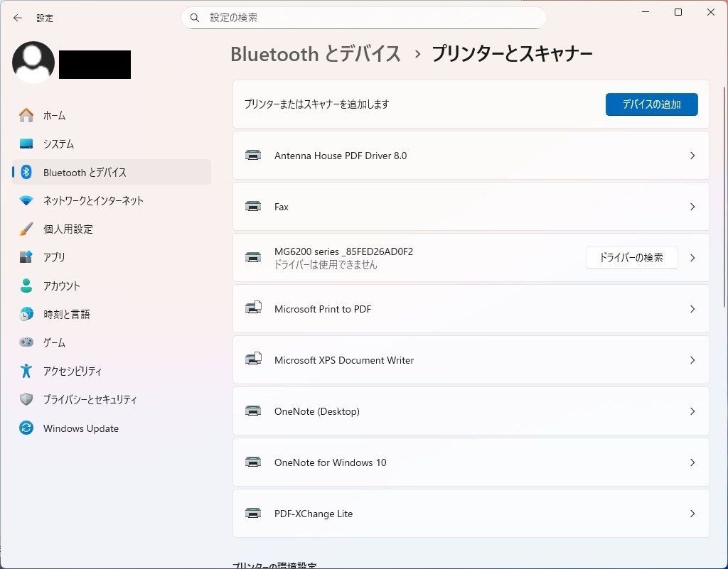Click the アクセシビリティ label in sidebar

coord(73,371)
